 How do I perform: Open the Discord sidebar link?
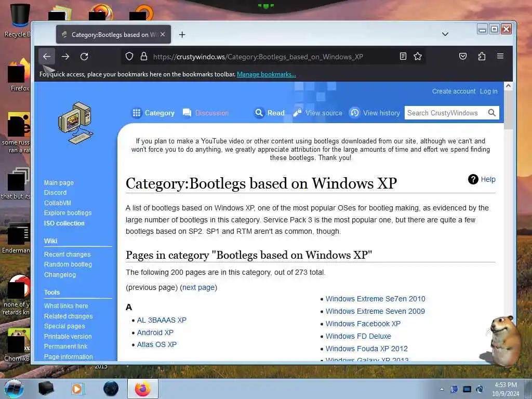point(55,193)
